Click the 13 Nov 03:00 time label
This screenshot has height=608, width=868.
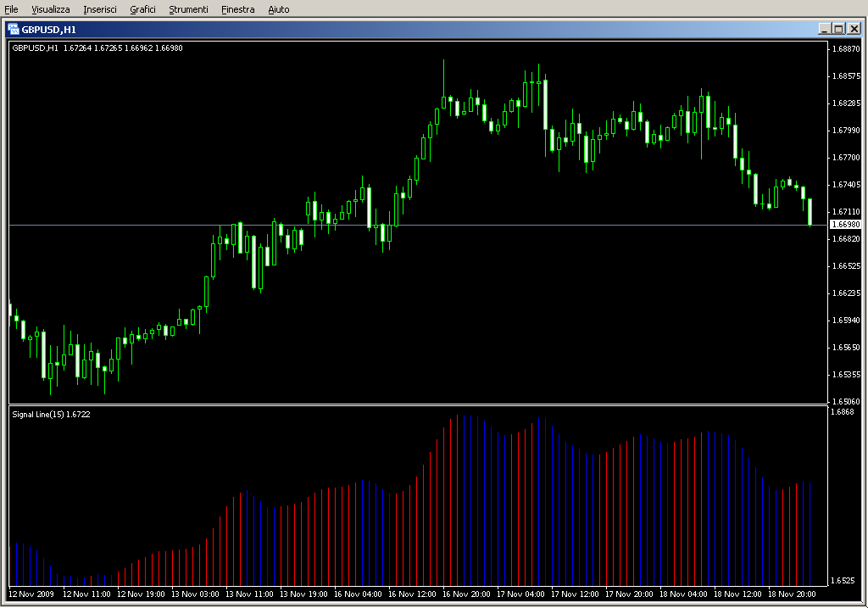pos(195,594)
